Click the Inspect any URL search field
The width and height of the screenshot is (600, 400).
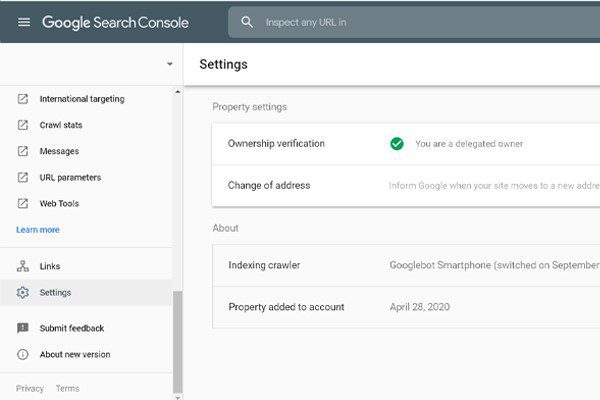pyautogui.click(x=414, y=22)
